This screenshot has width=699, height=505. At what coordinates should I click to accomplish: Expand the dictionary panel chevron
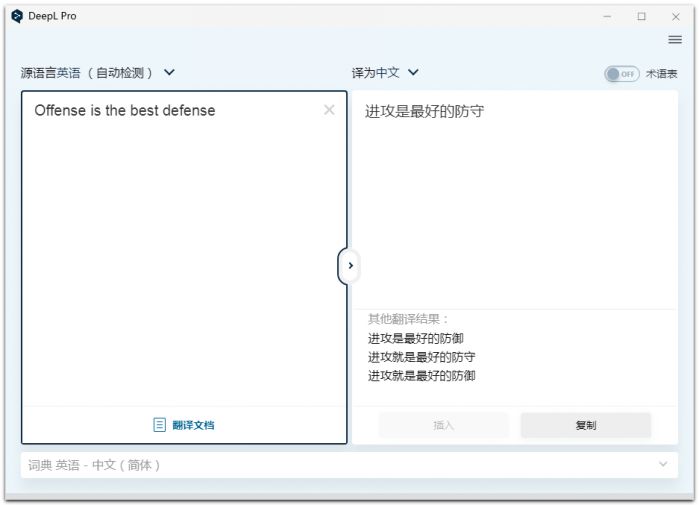[662, 465]
